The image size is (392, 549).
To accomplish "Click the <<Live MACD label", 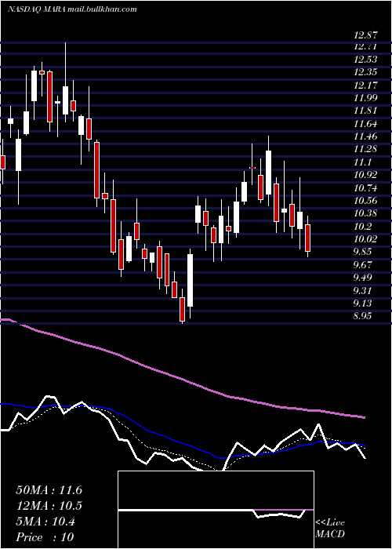I will click(x=330, y=529).
